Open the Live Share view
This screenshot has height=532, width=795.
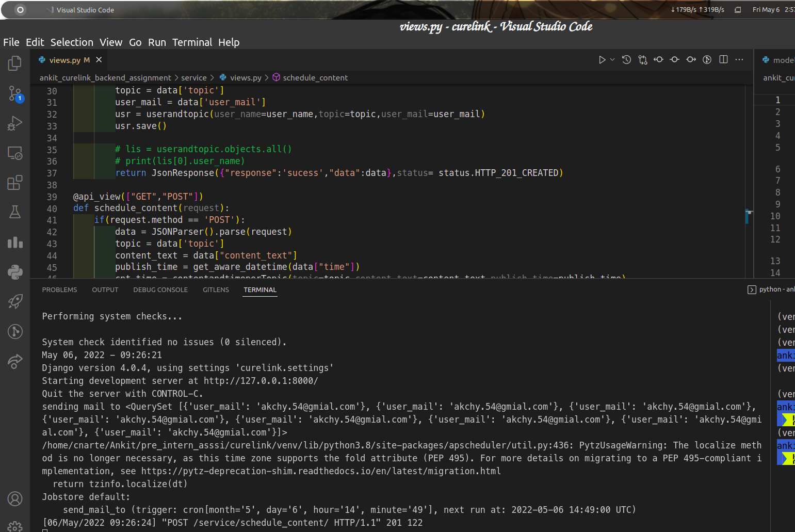pyautogui.click(x=15, y=361)
